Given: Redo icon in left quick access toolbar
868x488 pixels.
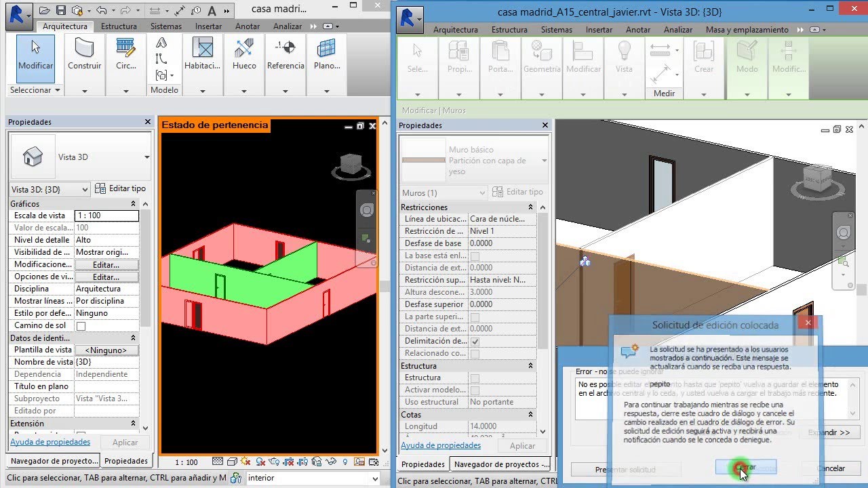Looking at the screenshot, I should point(124,10).
